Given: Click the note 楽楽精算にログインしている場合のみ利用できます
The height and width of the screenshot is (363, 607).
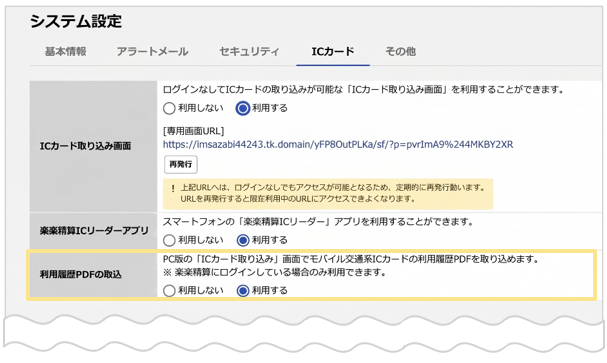Looking at the screenshot, I should [x=275, y=272].
